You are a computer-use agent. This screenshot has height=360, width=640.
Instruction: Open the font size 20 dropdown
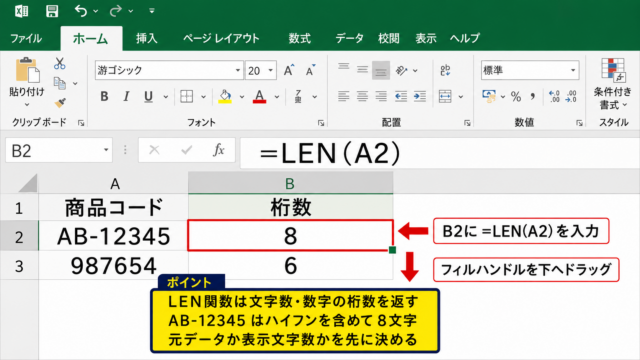tap(270, 71)
